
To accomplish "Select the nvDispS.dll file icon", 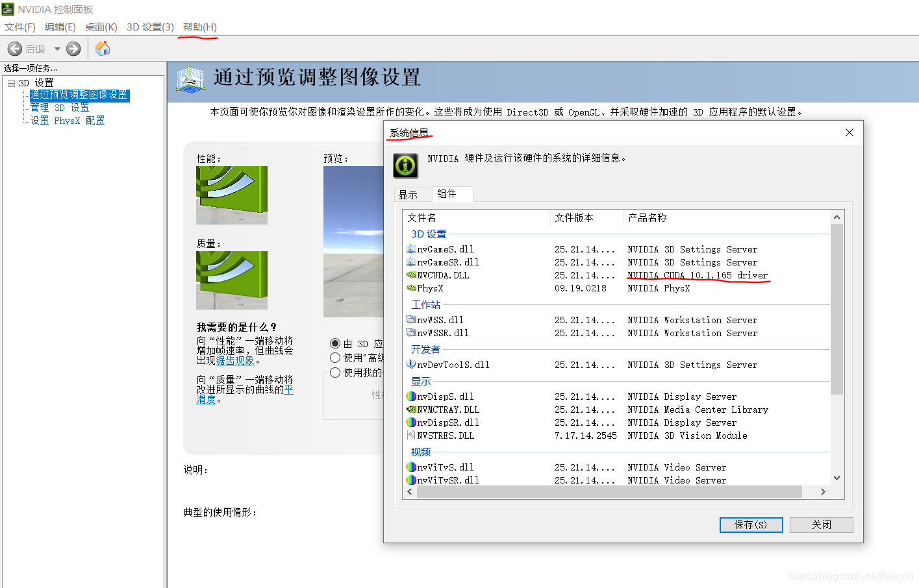I will [410, 396].
